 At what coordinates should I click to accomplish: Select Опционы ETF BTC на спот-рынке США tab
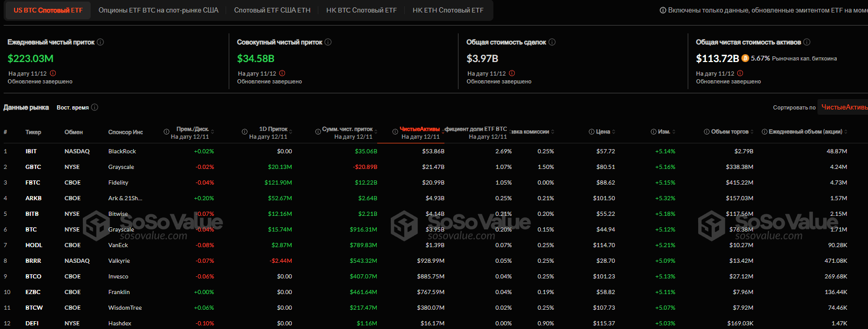pyautogui.click(x=158, y=10)
